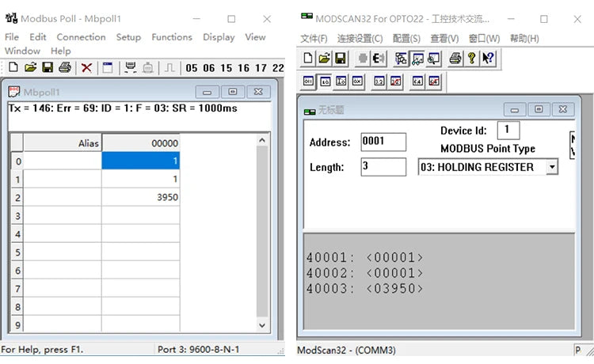Screen dimensions: 594x364
Task: Click function 06 toolbar button
Action: click(209, 68)
